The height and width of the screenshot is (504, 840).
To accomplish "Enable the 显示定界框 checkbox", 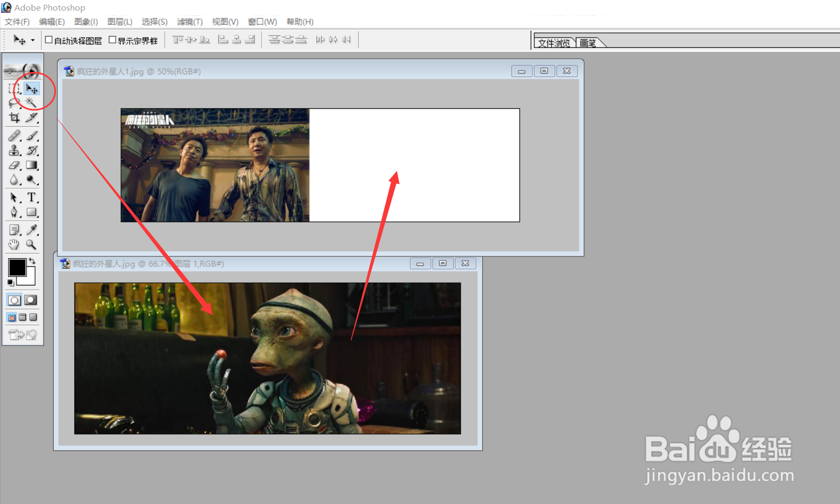I will tap(112, 40).
